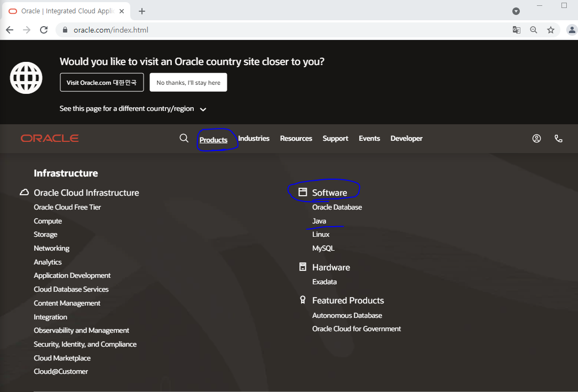Click the phone contact icon

click(558, 138)
